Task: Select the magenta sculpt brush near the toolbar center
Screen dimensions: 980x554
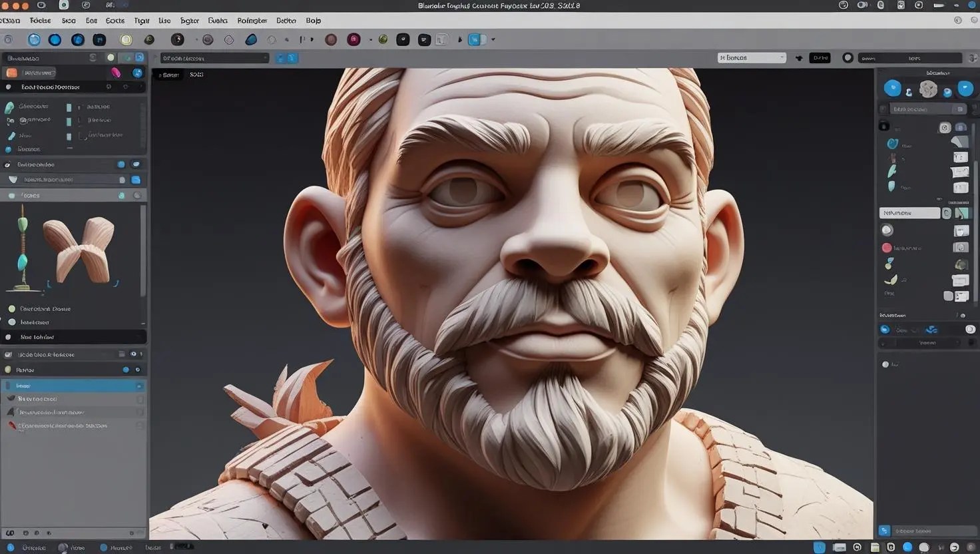Action: tap(354, 39)
